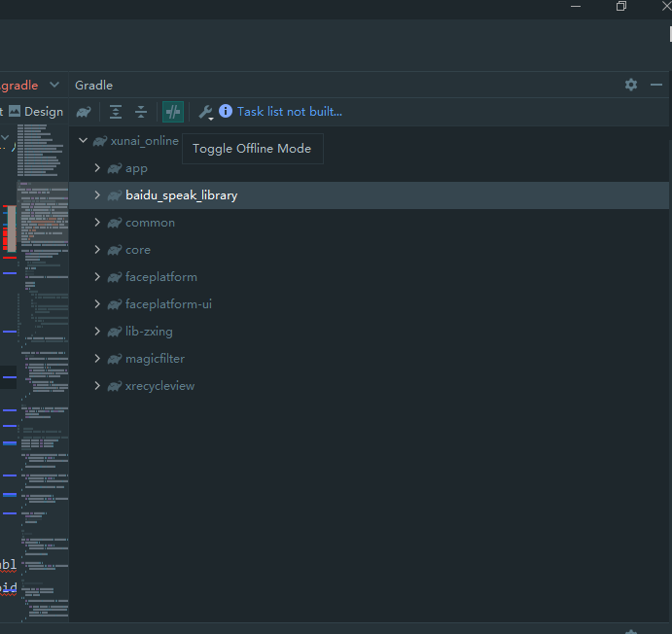Expand the app module
The height and width of the screenshot is (634, 672).
pyautogui.click(x=97, y=168)
